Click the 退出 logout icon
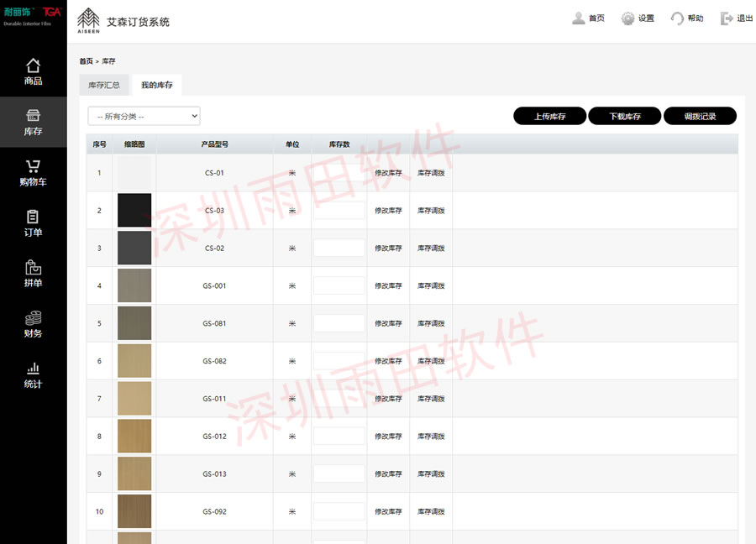Viewport: 756px width, 544px height. [x=727, y=18]
